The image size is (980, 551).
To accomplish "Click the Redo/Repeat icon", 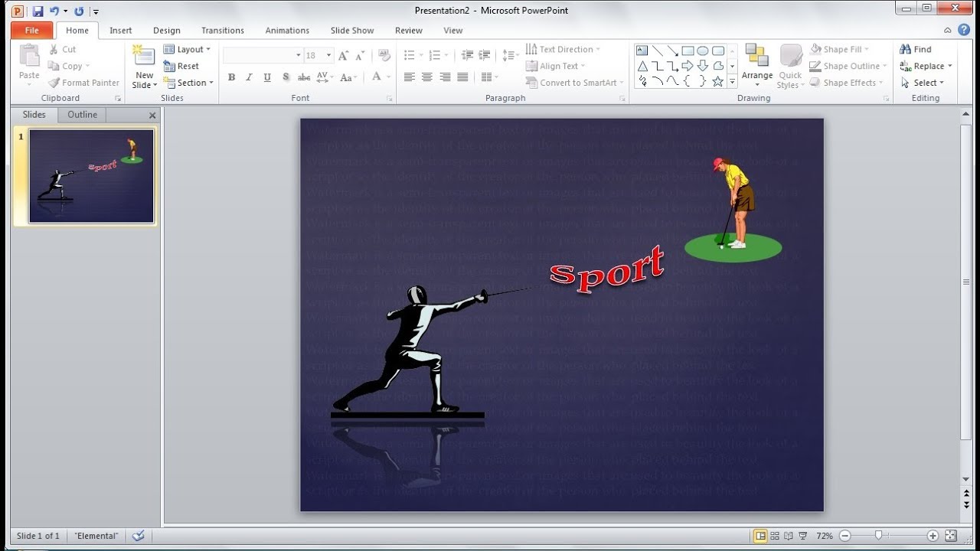I will pos(79,11).
